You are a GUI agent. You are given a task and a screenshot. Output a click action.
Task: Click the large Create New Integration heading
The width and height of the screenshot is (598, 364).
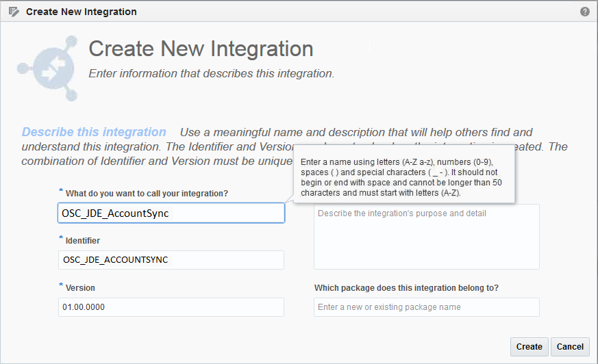pos(201,49)
